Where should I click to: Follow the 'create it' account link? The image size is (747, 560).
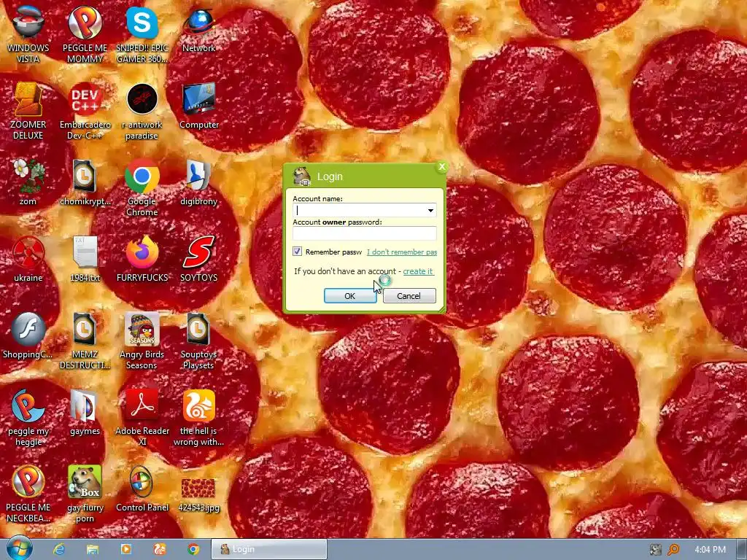(418, 271)
